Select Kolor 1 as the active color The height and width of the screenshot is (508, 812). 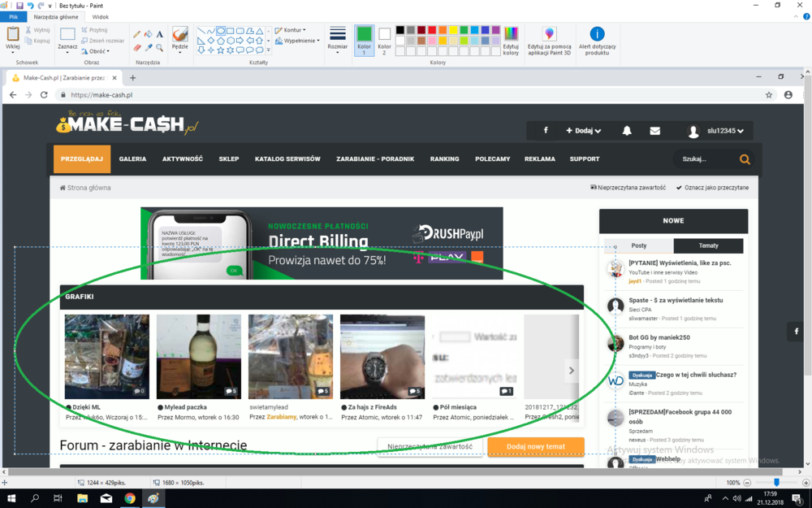click(364, 39)
